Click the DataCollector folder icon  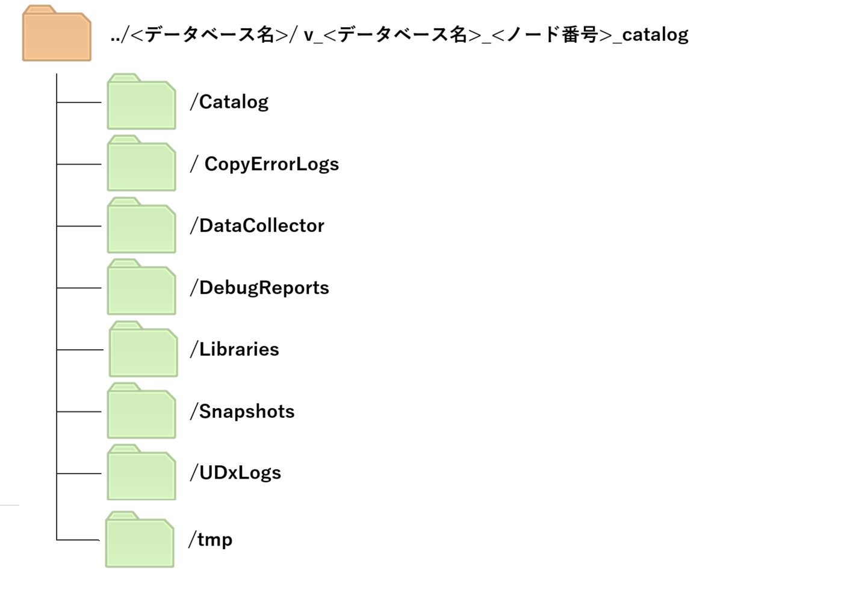pos(141,226)
